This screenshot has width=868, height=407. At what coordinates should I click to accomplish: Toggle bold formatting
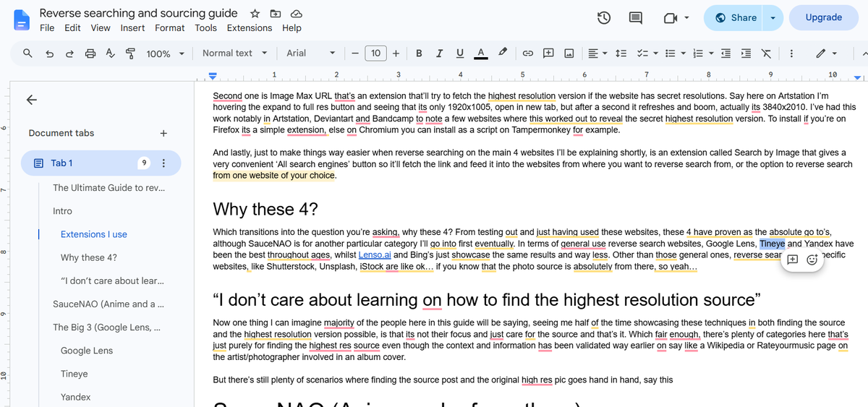(x=418, y=53)
